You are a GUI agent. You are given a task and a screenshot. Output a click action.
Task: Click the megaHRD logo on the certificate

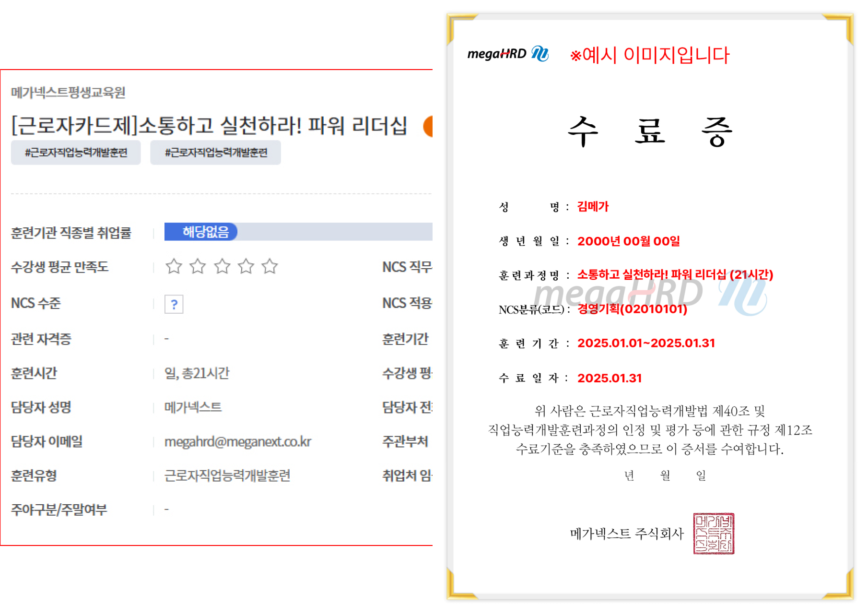508,53
